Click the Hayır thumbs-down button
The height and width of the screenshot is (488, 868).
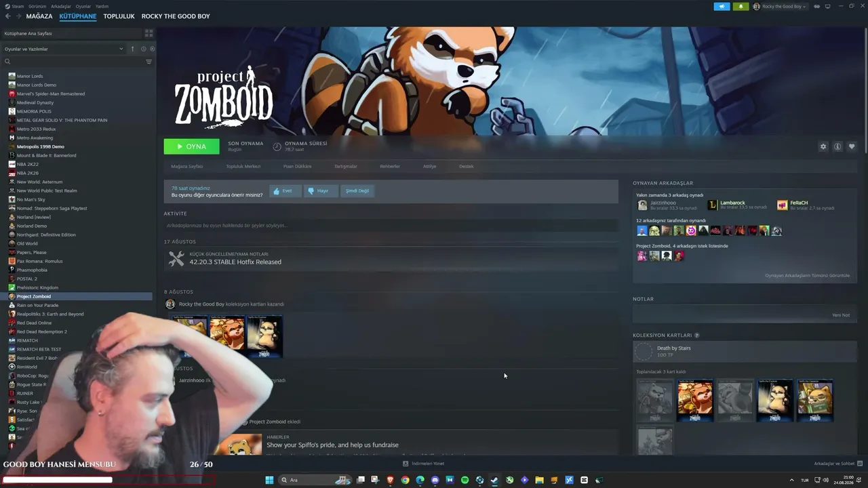[320, 190]
